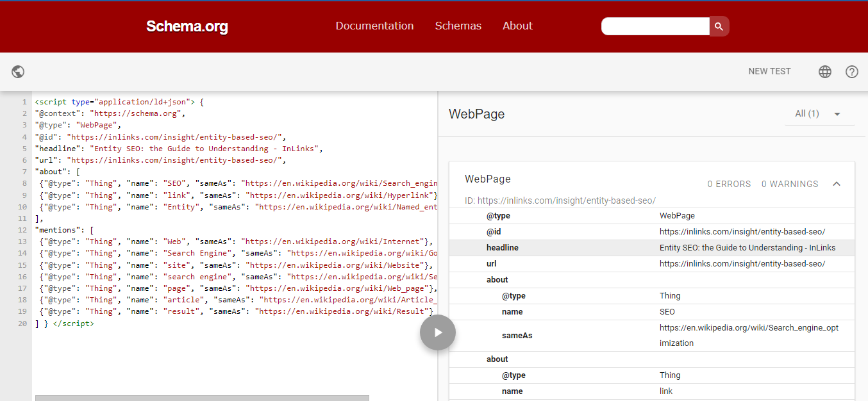The height and width of the screenshot is (401, 868).
Task: Open the About menu
Action: (517, 26)
